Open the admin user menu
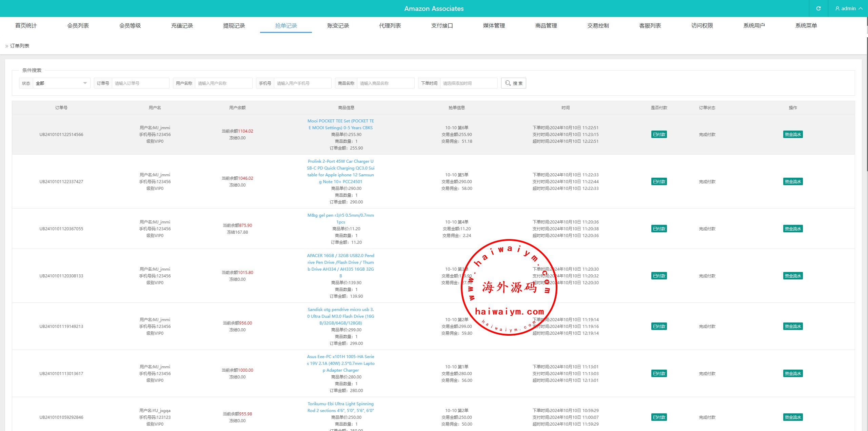Image resolution: width=868 pixels, height=431 pixels. tap(848, 8)
